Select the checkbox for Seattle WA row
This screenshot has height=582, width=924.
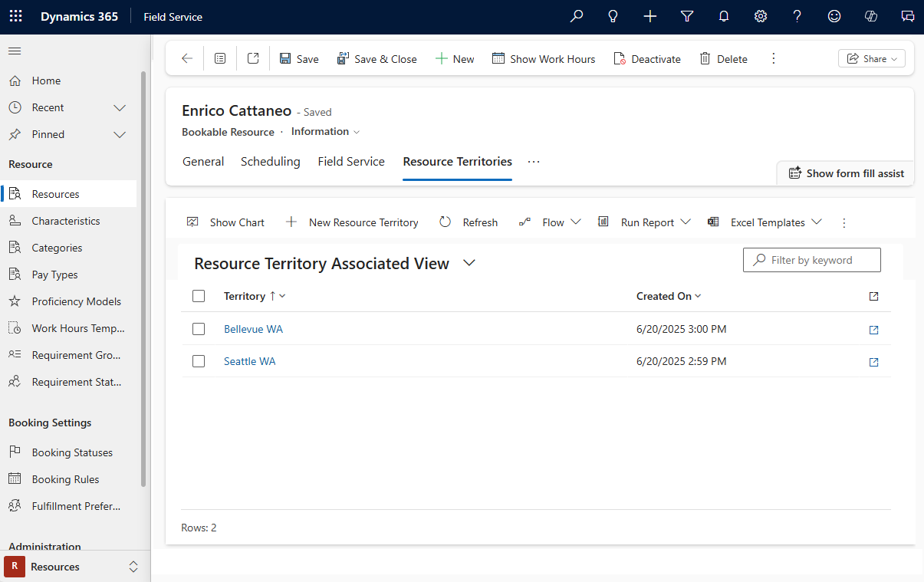point(199,361)
